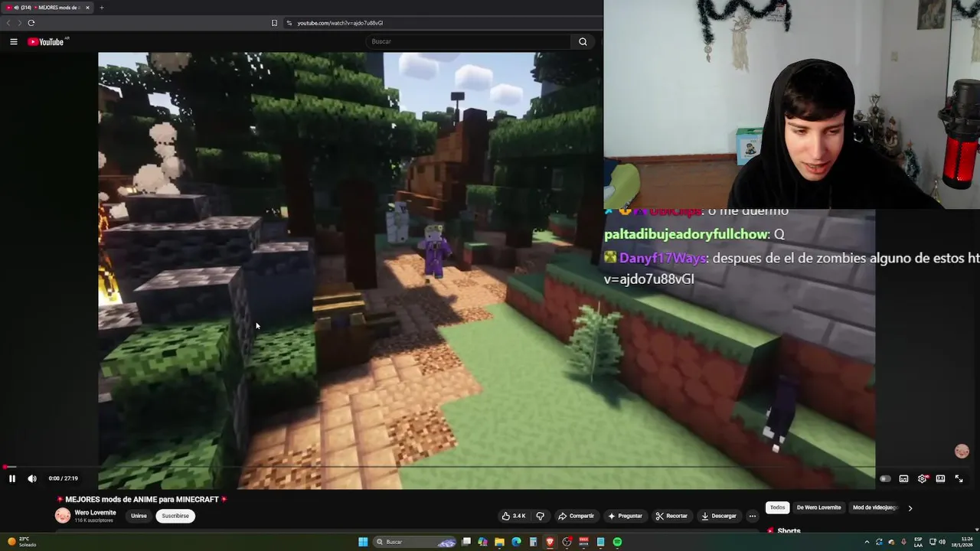The width and height of the screenshot is (980, 551).
Task: Open Task View from the taskbar
Action: 466,542
